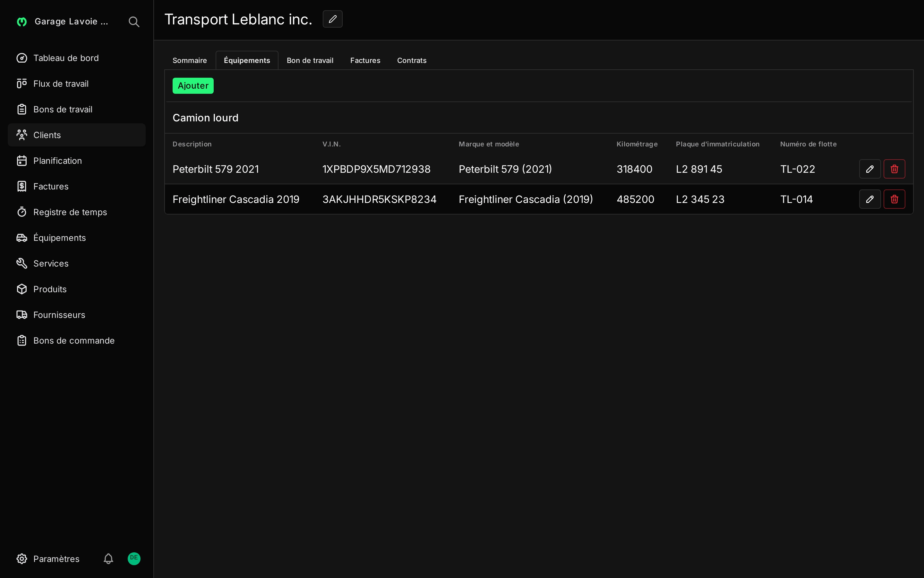The width and height of the screenshot is (924, 578).
Task: Click the Plaque d'immatriculation column header
Action: coord(717,144)
